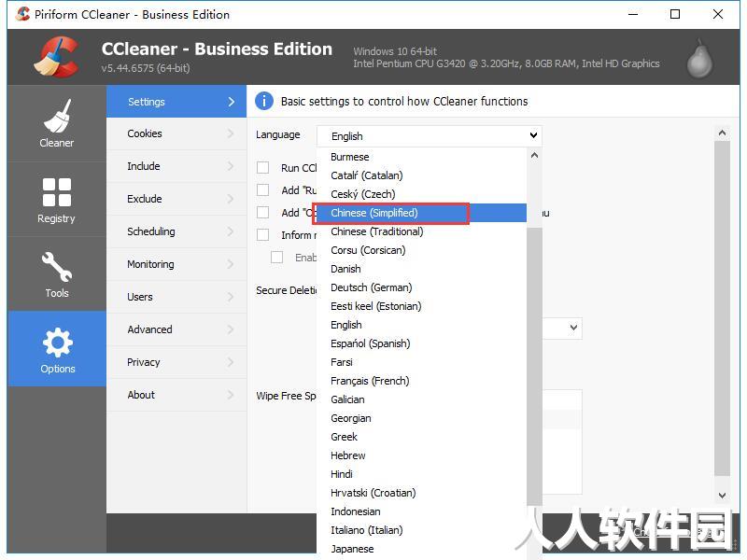The image size is (747, 560).
Task: Choose Italiano (Italian) language
Action: coord(422,530)
